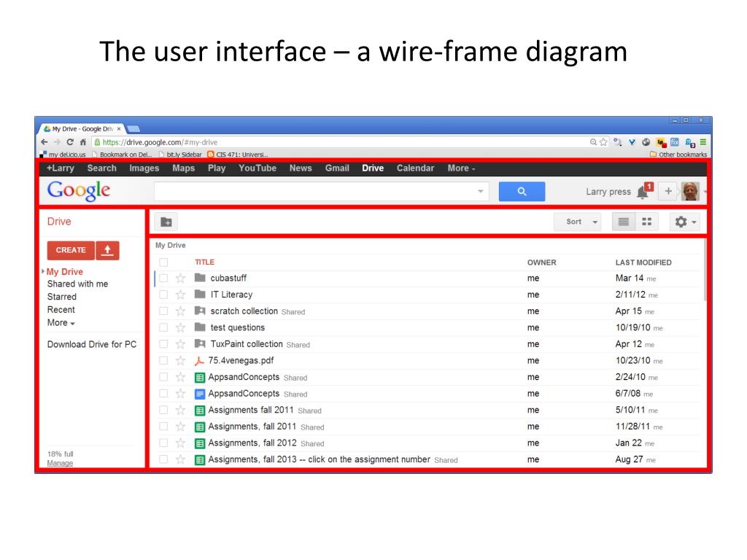This screenshot has height=560, width=747.
Task: Open the Recent section
Action: (x=61, y=310)
